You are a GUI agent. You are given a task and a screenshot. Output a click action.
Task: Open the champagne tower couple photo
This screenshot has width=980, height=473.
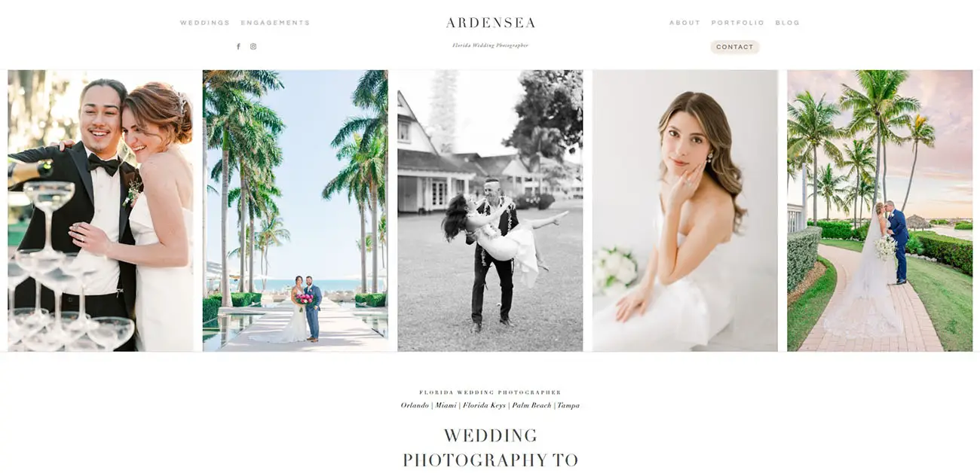pyautogui.click(x=100, y=211)
